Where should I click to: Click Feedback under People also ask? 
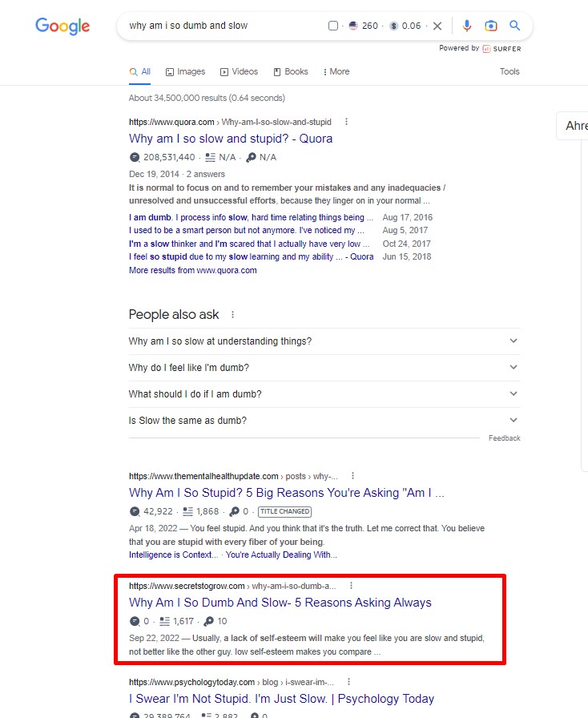tap(504, 438)
